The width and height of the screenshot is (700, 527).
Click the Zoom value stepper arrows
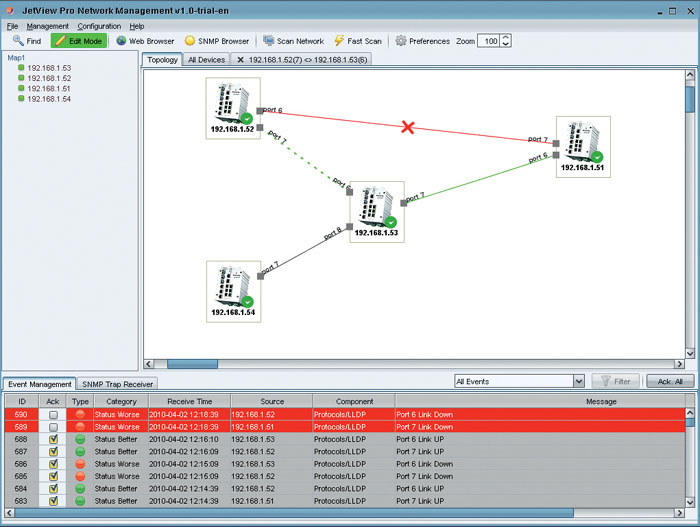(x=506, y=41)
